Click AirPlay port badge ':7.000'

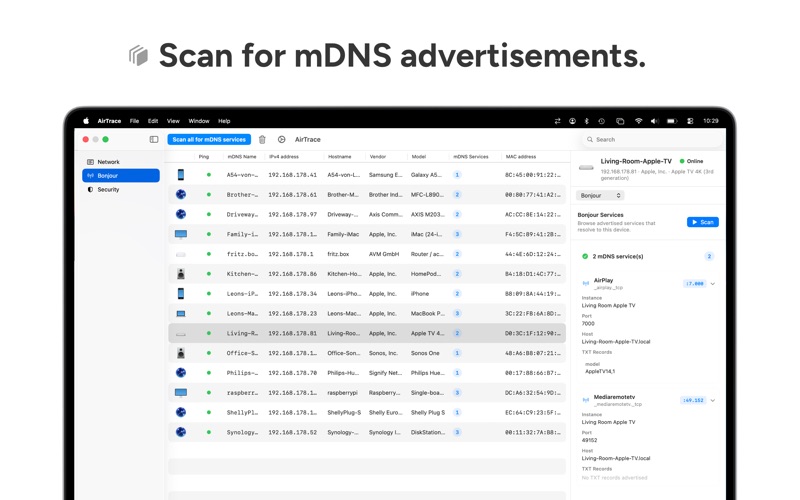coord(694,284)
